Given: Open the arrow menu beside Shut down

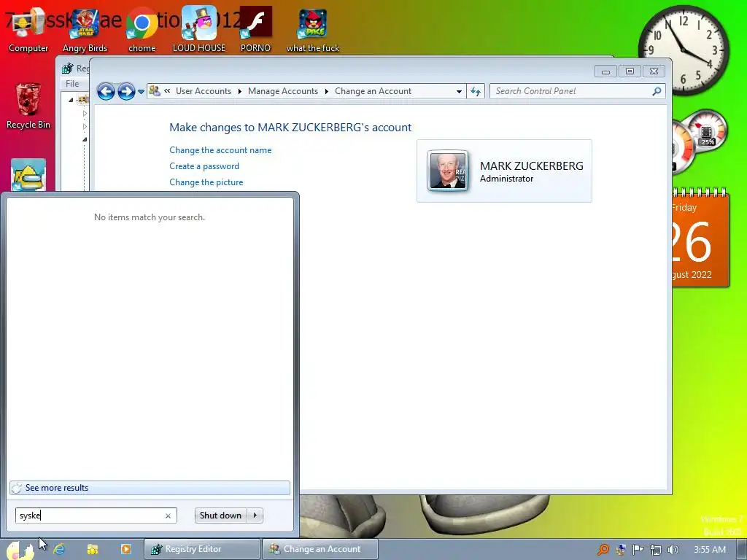Looking at the screenshot, I should [x=255, y=516].
